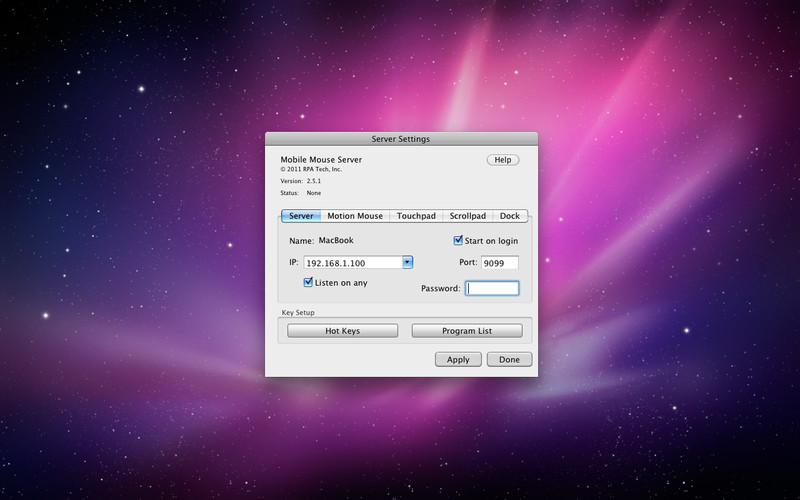
Task: Click the Mobile Mouse Server heading
Action: (321, 160)
